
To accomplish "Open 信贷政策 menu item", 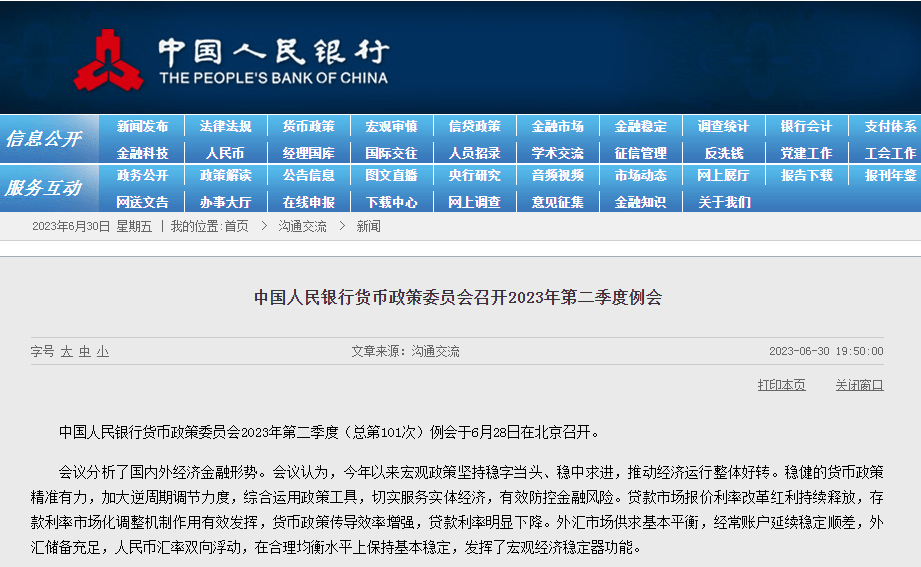I will [475, 126].
